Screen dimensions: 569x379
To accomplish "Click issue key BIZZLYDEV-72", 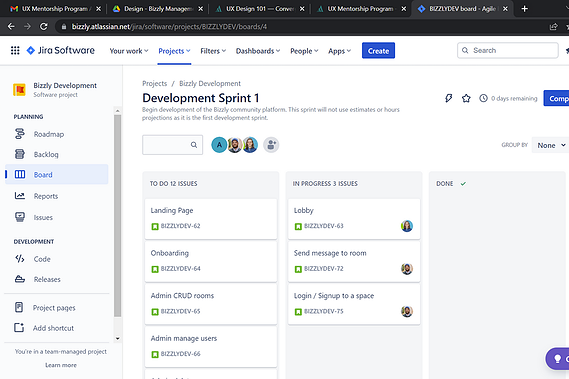I will (x=323, y=269).
